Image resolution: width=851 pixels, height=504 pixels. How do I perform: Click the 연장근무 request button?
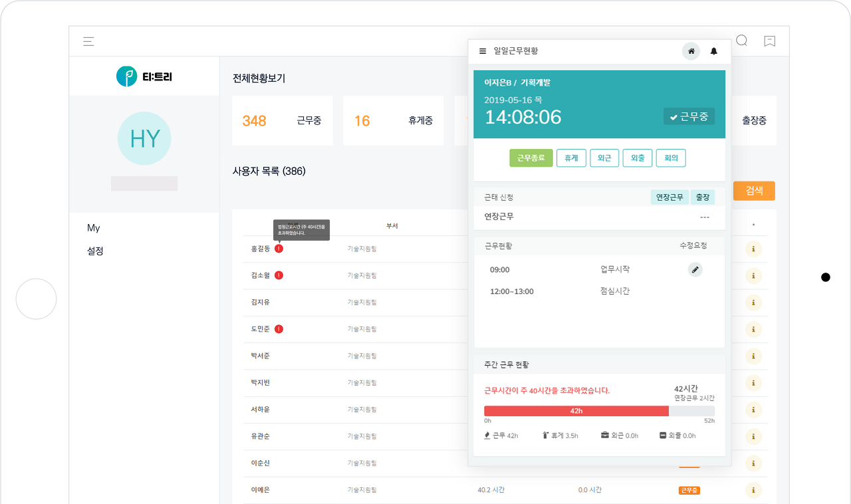tap(669, 197)
